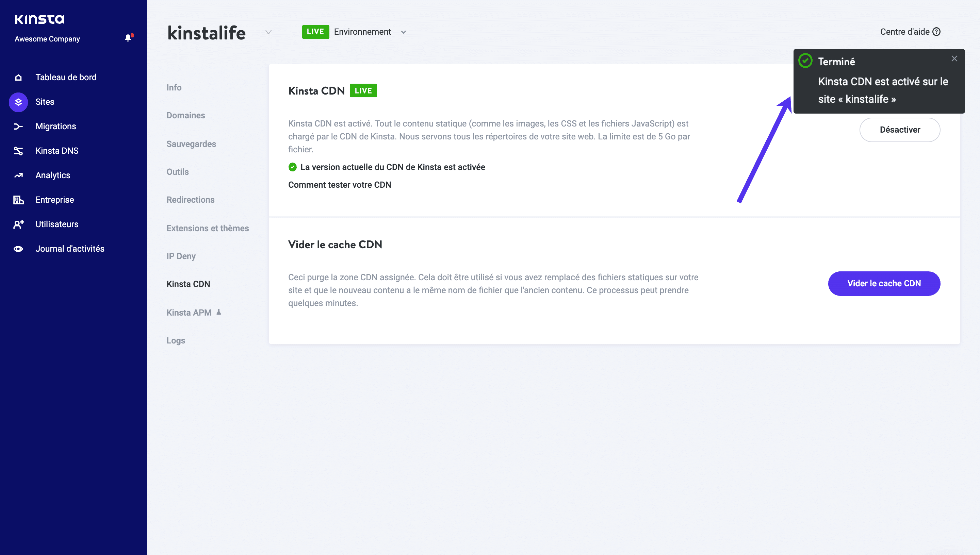Open the Tableau de bord section

(x=66, y=77)
